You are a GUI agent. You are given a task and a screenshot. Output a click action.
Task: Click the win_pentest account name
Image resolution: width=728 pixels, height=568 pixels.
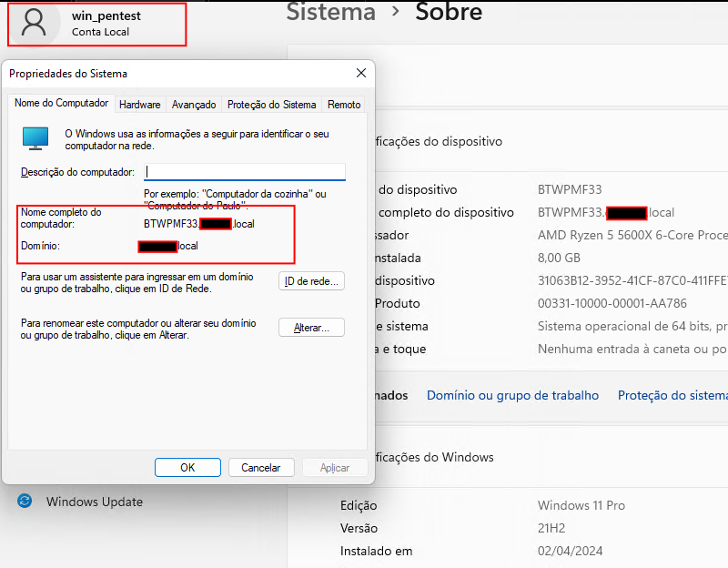[106, 15]
